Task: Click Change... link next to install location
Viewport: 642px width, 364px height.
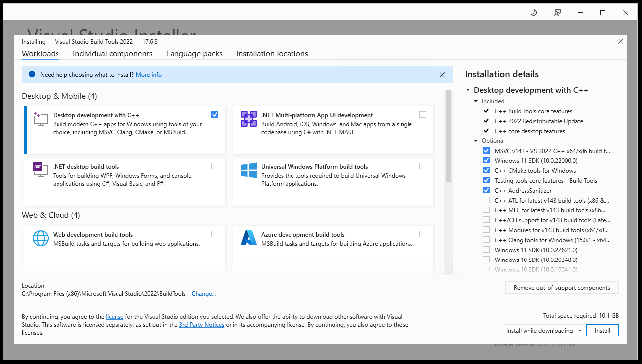Action: pos(204,294)
